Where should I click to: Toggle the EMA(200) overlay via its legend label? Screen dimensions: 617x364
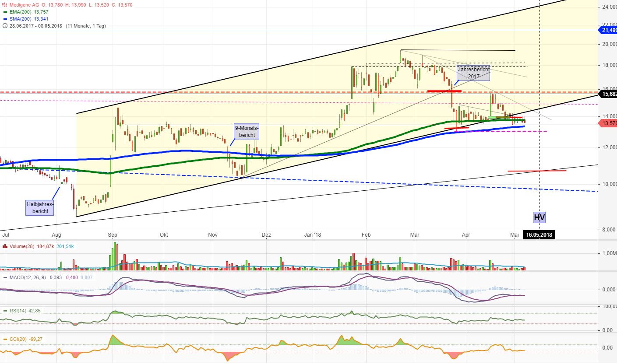(x=21, y=12)
